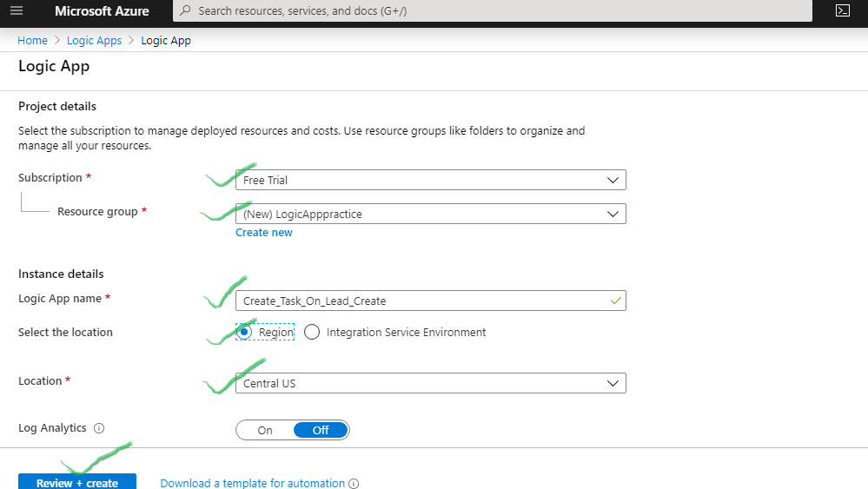Open the Location dropdown showing Central US
This screenshot has width=868, height=489.
[431, 383]
